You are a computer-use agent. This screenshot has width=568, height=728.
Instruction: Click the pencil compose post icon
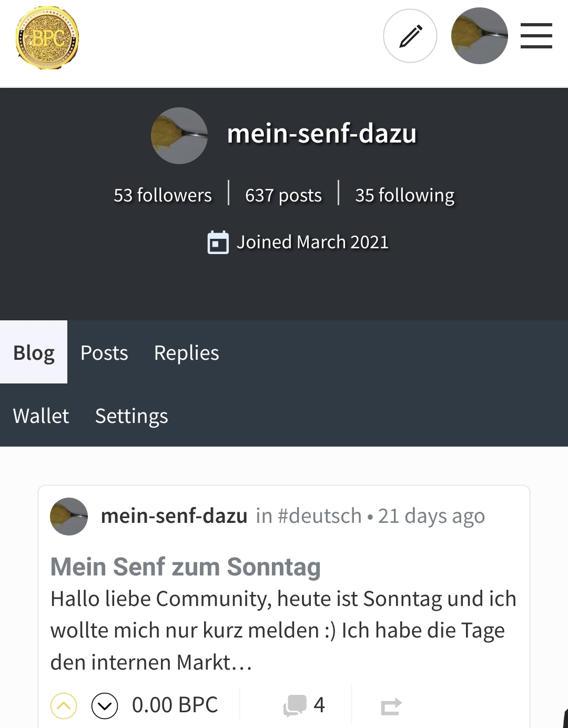(x=410, y=36)
